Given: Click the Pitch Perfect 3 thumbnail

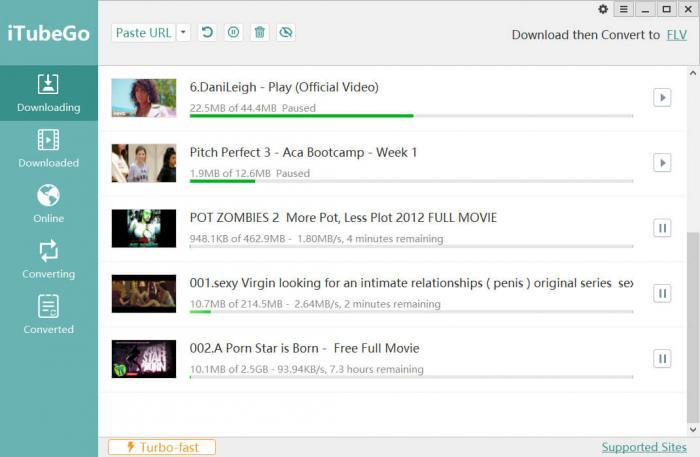Looking at the screenshot, I should click(144, 163).
